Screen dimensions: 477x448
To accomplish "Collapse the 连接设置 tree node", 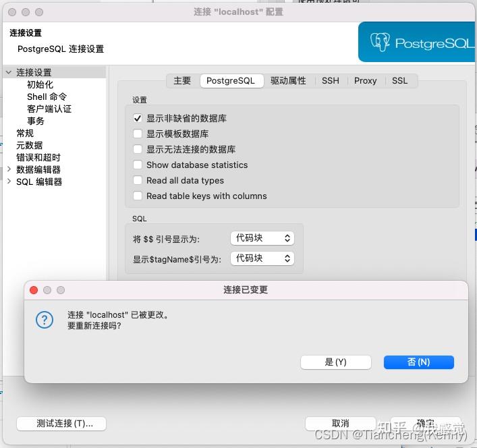I will (x=9, y=72).
